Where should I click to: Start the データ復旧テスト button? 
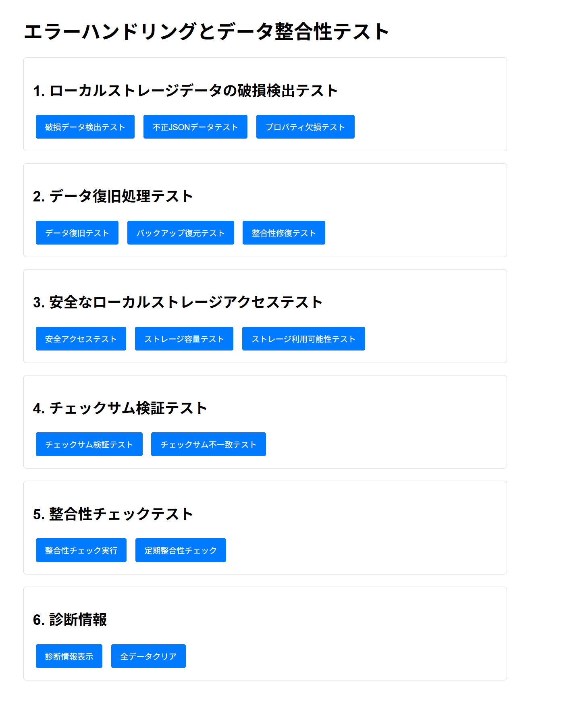tap(77, 233)
